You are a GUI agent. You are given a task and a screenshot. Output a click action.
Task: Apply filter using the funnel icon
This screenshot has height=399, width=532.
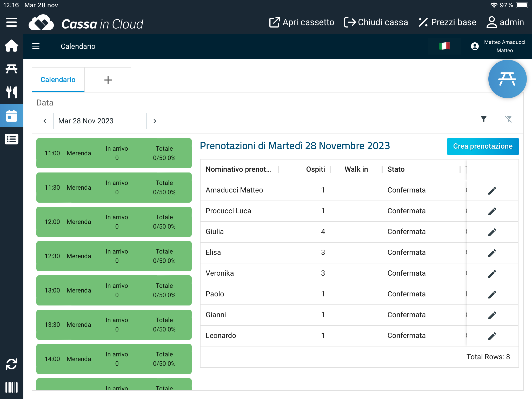(x=483, y=119)
